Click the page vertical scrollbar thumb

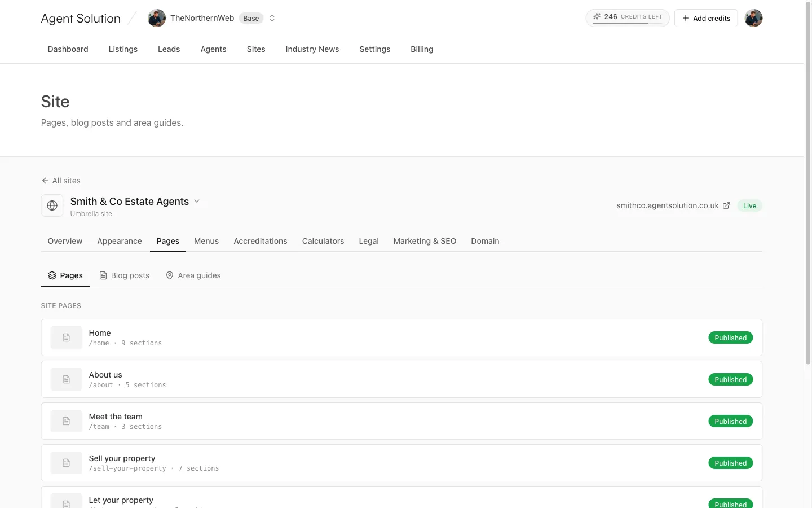[x=807, y=183]
